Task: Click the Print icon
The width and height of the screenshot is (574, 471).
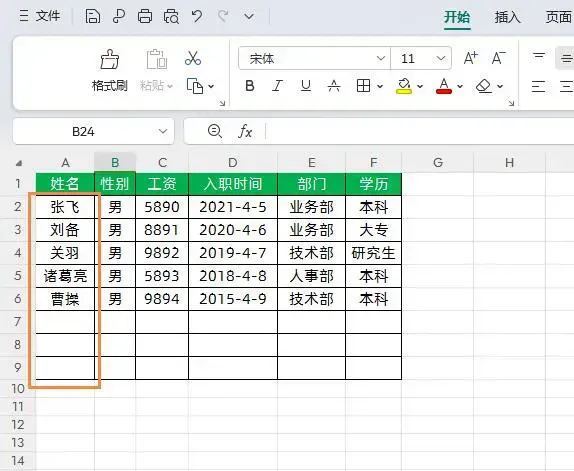Action: [145, 16]
